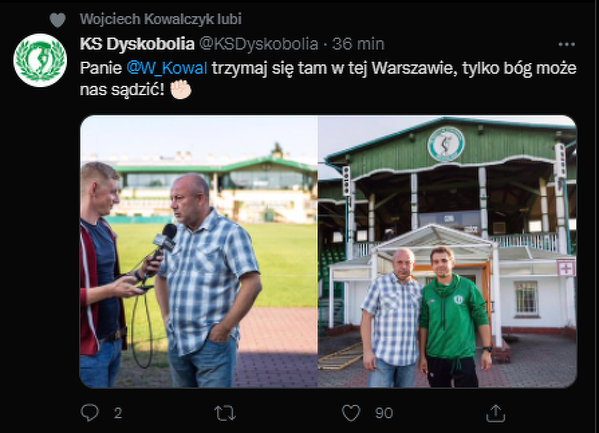This screenshot has height=433, width=599.
Task: Click the raised fist emoji in tweet
Action: [x=181, y=89]
